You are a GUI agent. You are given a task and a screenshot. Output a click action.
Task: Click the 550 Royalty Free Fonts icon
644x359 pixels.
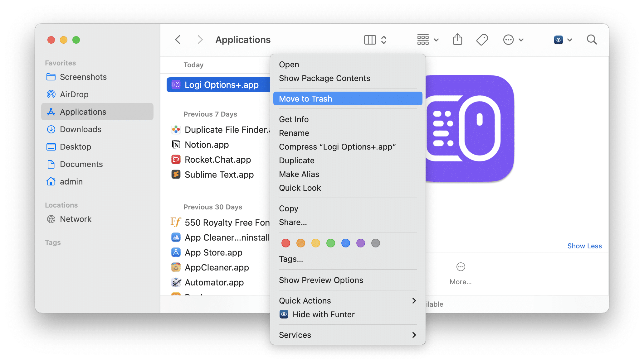176,222
